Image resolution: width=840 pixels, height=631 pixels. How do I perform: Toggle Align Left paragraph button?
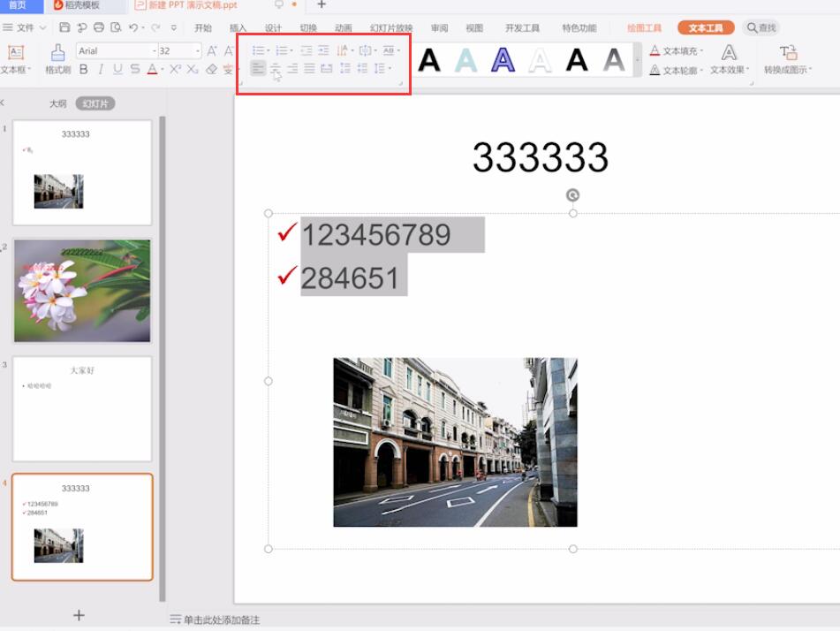coord(258,69)
